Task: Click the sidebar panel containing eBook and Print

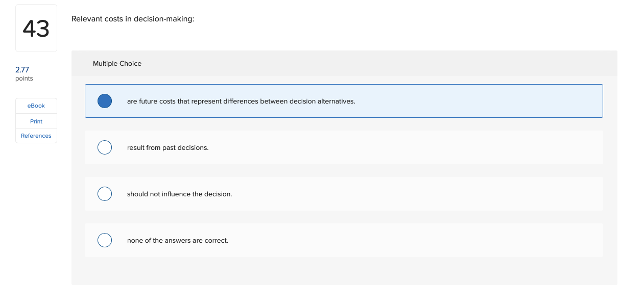Action: point(36,121)
